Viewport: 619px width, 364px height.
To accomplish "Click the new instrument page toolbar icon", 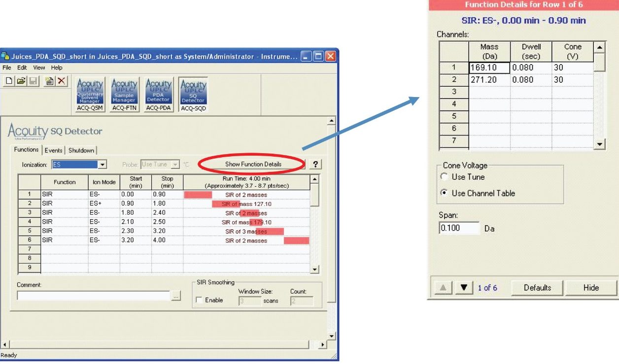I will tap(49, 81).
